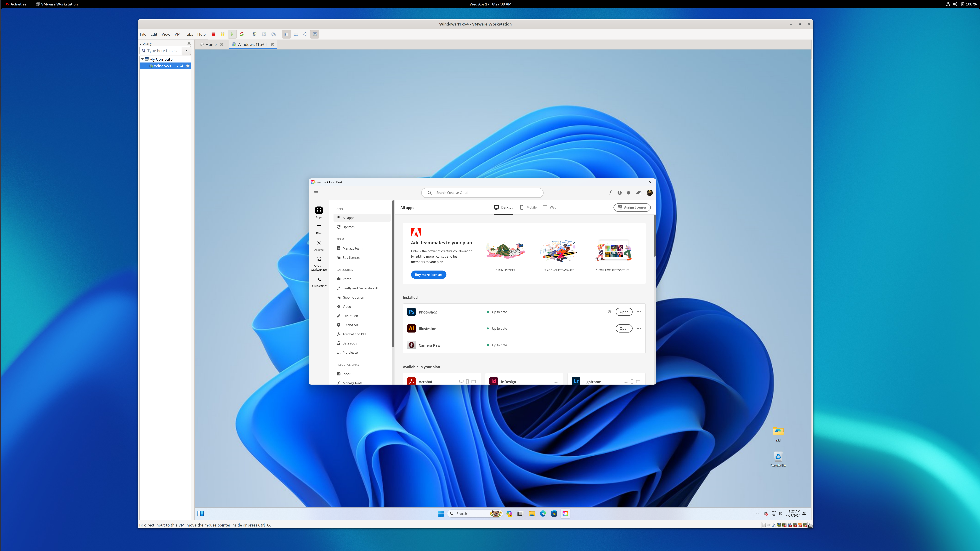The height and width of the screenshot is (551, 980).
Task: Click the VMware suspend (pause) icon
Action: (x=223, y=34)
